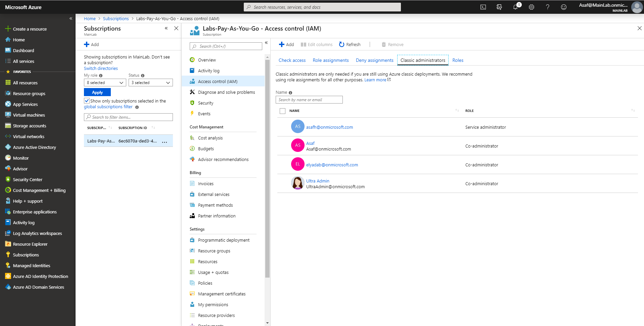Sort classic administrators by ROLE column

click(x=633, y=110)
